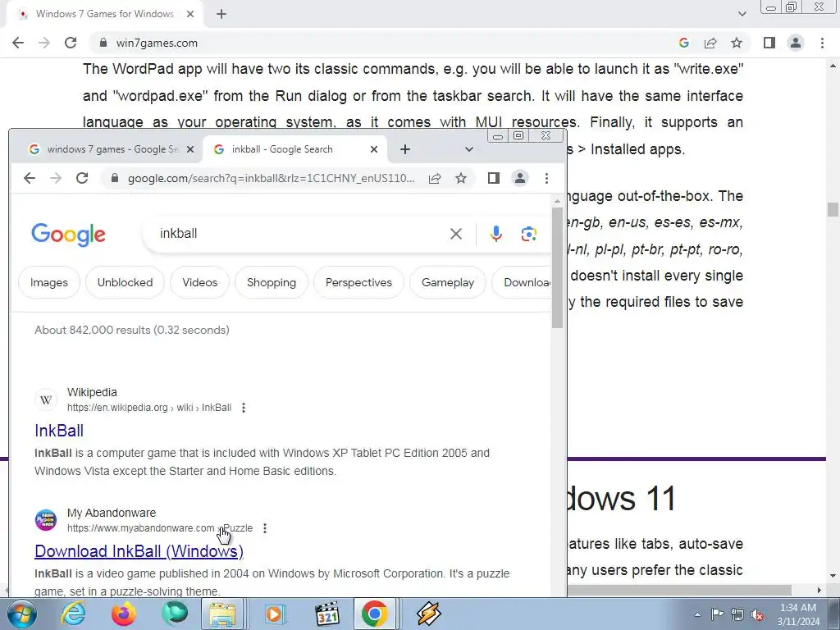Open side panel in front Google window

(x=493, y=178)
